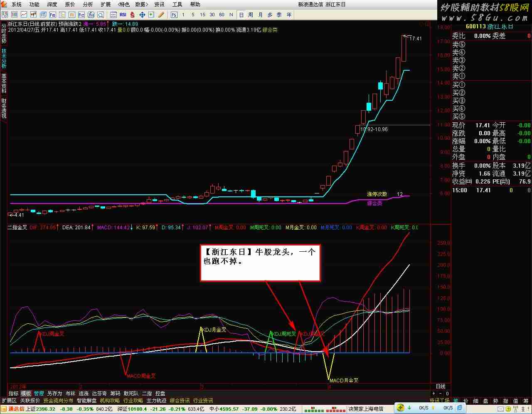Click the red S toolbar icon

(132, 15)
